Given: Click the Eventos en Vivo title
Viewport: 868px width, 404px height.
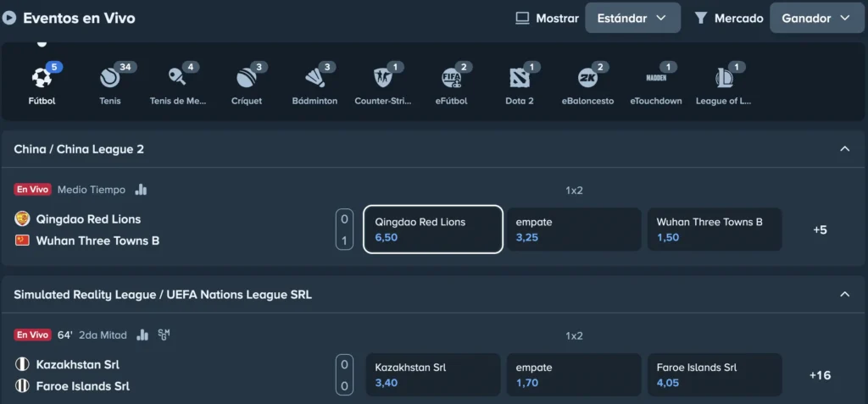Looking at the screenshot, I should coord(79,19).
